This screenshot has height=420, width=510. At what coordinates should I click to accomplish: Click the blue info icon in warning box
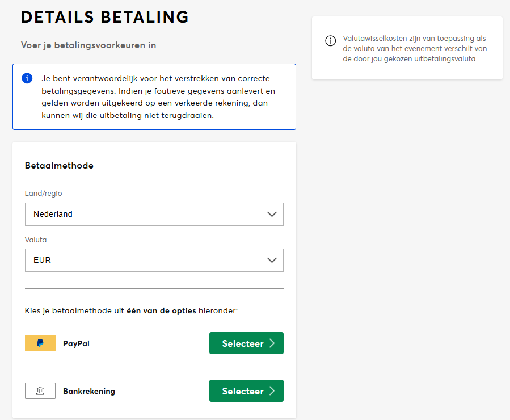[27, 78]
